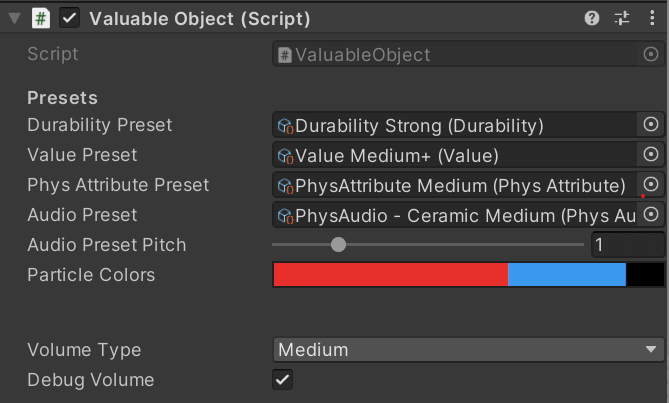Open the Audio Preset object picker

651,215
